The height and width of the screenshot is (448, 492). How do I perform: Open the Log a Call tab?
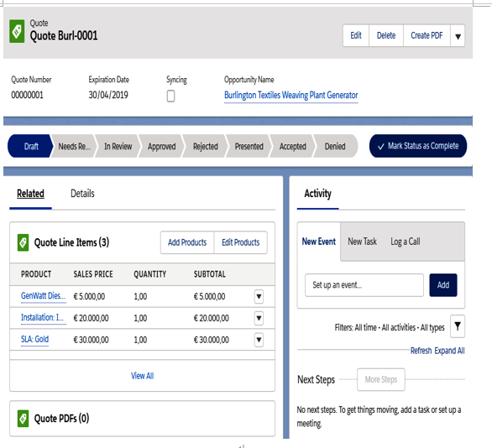pos(405,242)
